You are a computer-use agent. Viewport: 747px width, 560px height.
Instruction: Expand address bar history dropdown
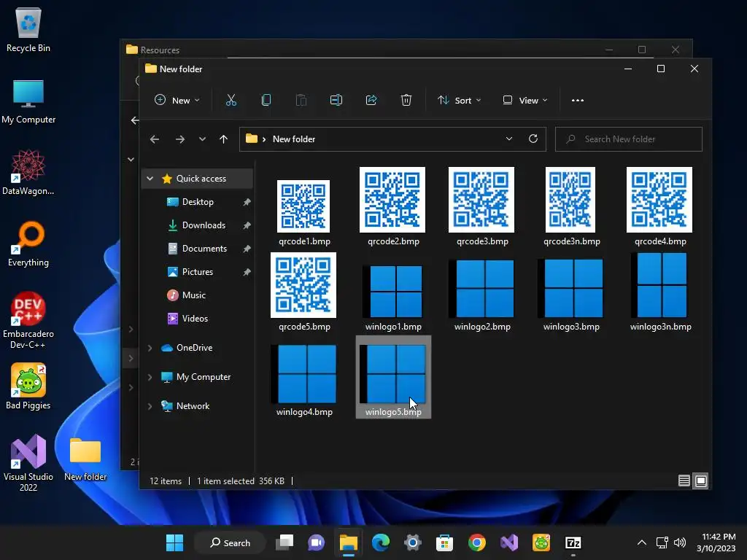pyautogui.click(x=508, y=139)
